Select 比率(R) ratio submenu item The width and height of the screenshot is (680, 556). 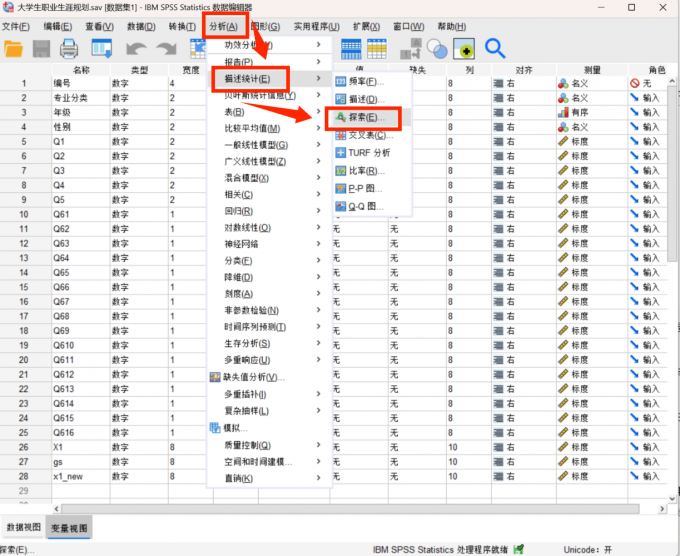tap(372, 171)
